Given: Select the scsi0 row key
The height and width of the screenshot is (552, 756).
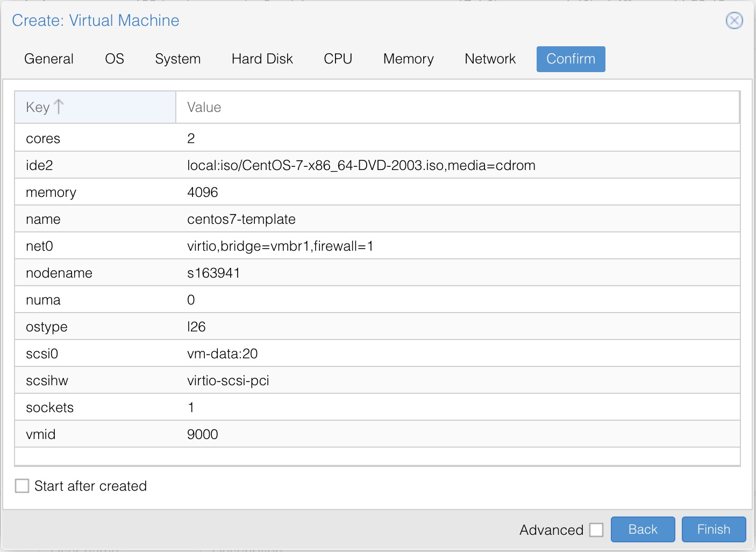Looking at the screenshot, I should tap(42, 353).
